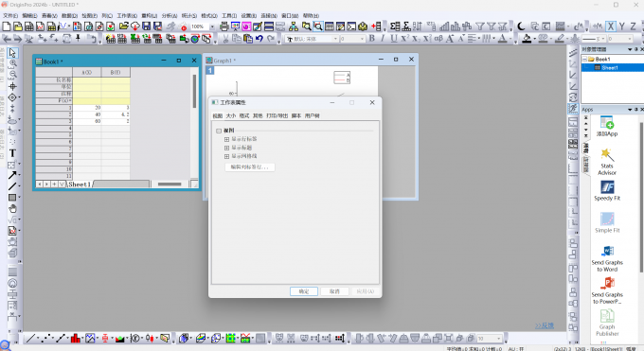The height and width of the screenshot is (351, 644).
Task: Switch to the 脚本 tab
Action: tap(296, 116)
